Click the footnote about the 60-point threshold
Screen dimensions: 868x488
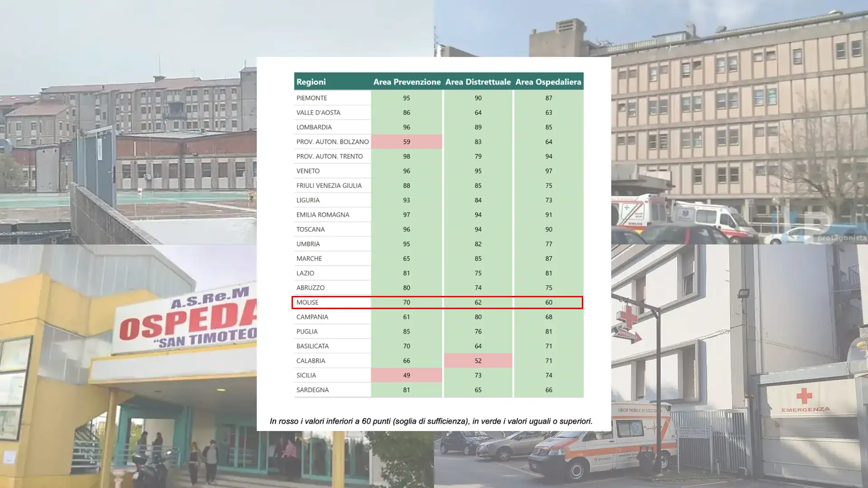[431, 421]
